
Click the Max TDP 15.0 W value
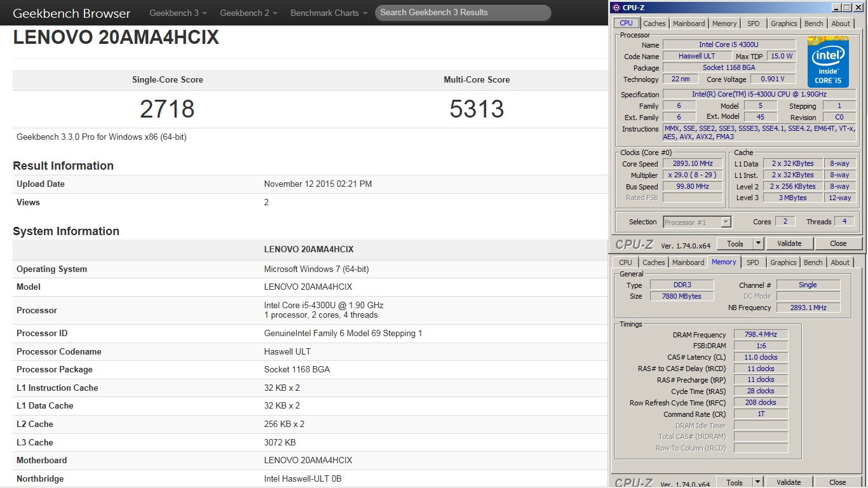pos(782,56)
